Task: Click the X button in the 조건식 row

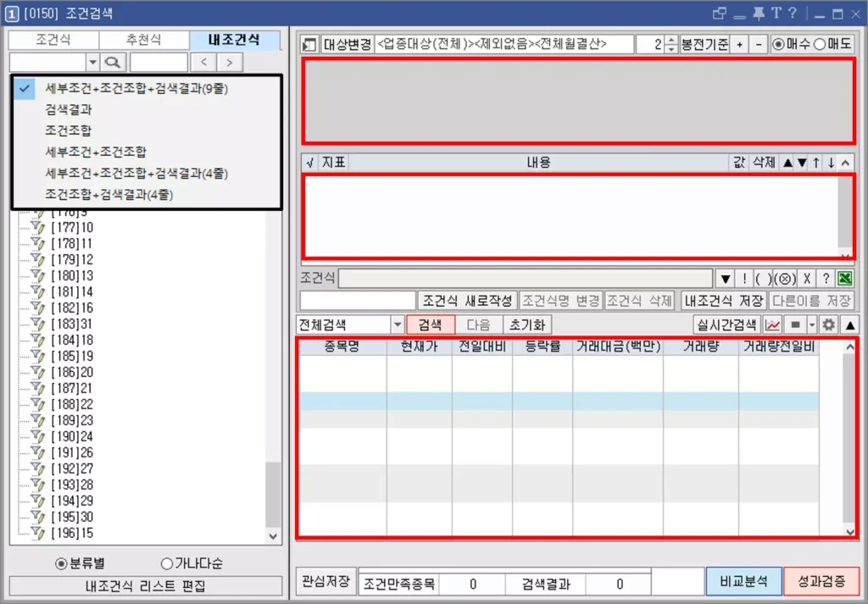Action: [807, 278]
